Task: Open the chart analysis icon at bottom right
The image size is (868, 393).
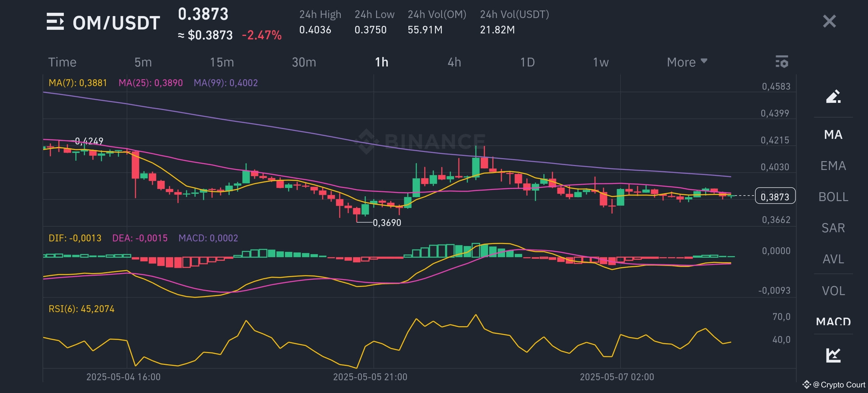Action: pos(833,355)
